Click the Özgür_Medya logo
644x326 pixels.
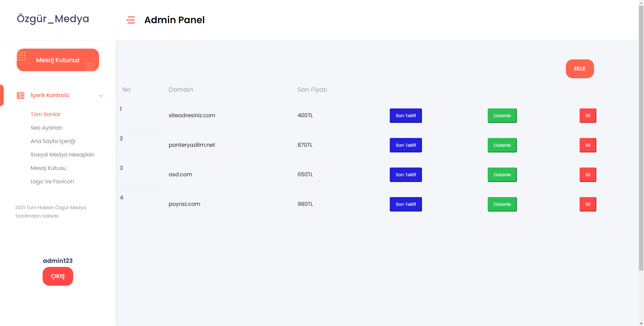[53, 19]
